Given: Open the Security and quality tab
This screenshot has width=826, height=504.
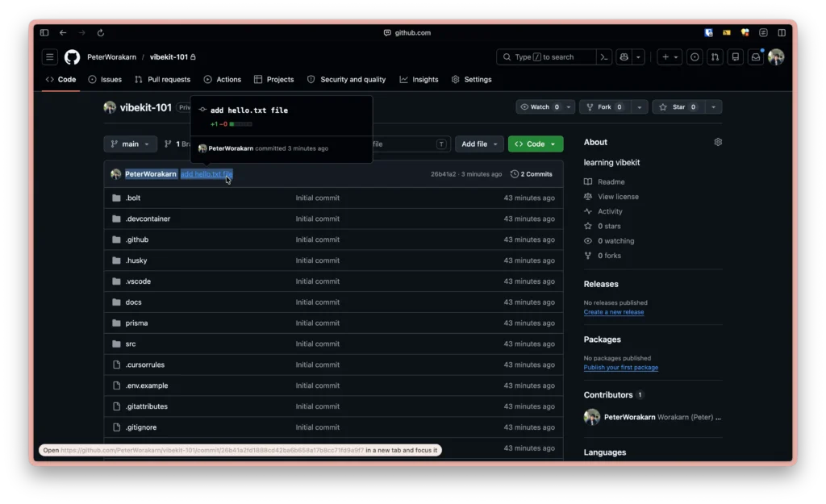Looking at the screenshot, I should point(347,80).
